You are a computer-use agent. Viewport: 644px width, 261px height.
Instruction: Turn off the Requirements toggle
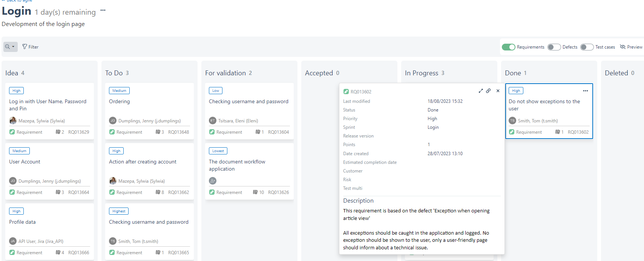pos(508,47)
